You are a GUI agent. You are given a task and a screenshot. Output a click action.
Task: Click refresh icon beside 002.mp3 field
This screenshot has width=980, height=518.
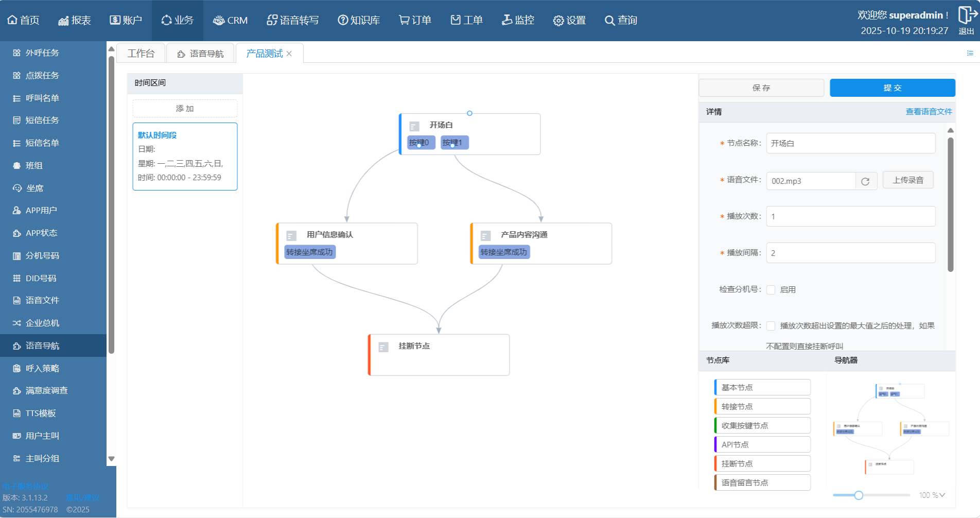pyautogui.click(x=865, y=181)
